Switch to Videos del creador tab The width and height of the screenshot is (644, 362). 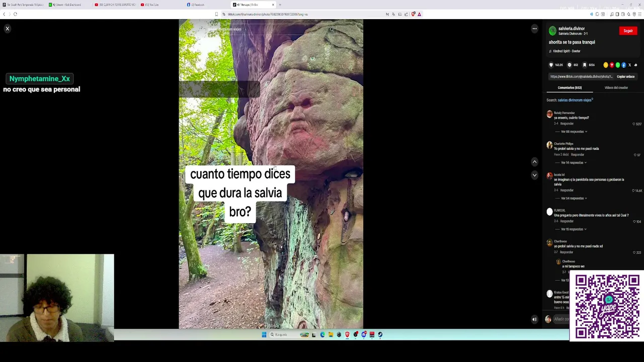click(x=616, y=87)
